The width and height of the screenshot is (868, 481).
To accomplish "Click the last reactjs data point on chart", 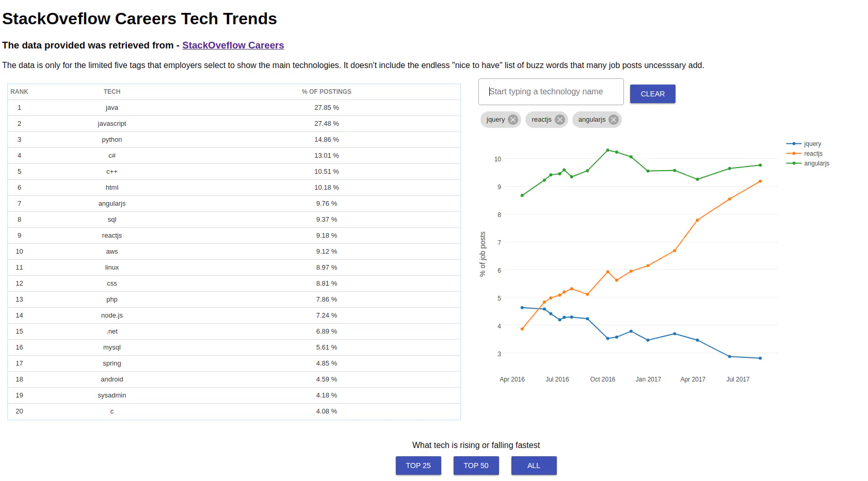I will [x=760, y=181].
